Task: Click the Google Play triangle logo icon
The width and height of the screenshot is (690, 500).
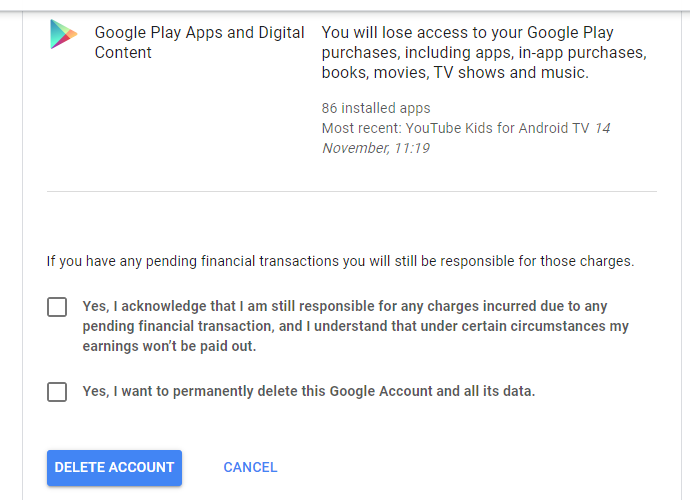Action: (63, 34)
